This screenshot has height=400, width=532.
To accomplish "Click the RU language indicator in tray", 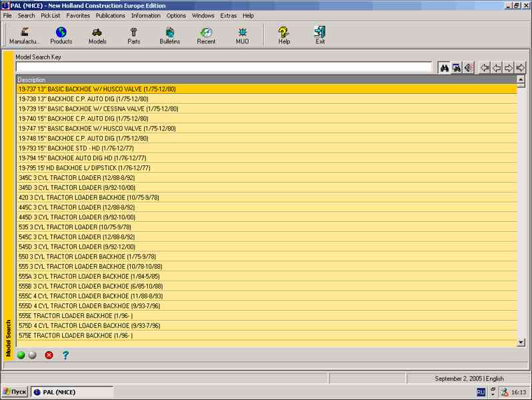I will (x=481, y=392).
